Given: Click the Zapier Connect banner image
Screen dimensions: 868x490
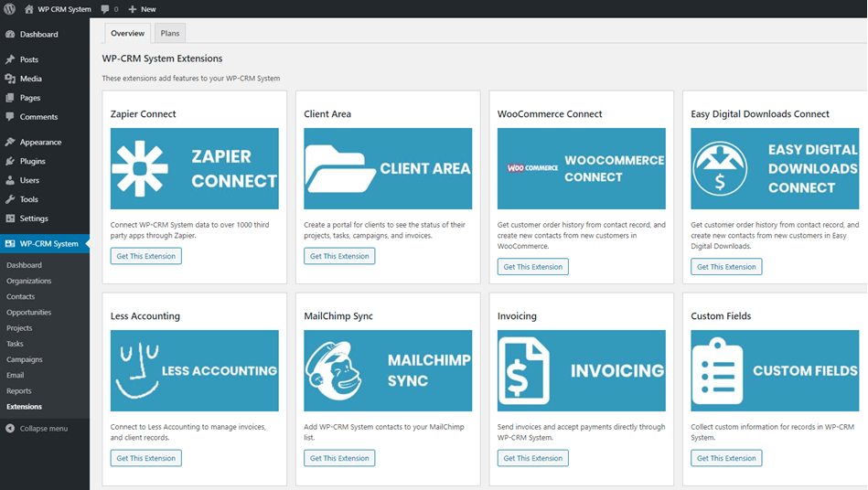Looking at the screenshot, I should (x=194, y=169).
